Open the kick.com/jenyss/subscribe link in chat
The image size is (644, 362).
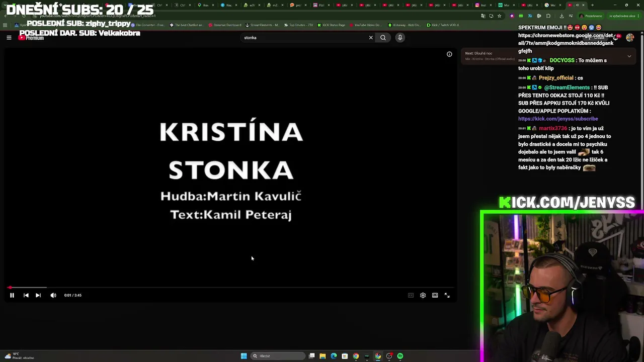(558, 119)
